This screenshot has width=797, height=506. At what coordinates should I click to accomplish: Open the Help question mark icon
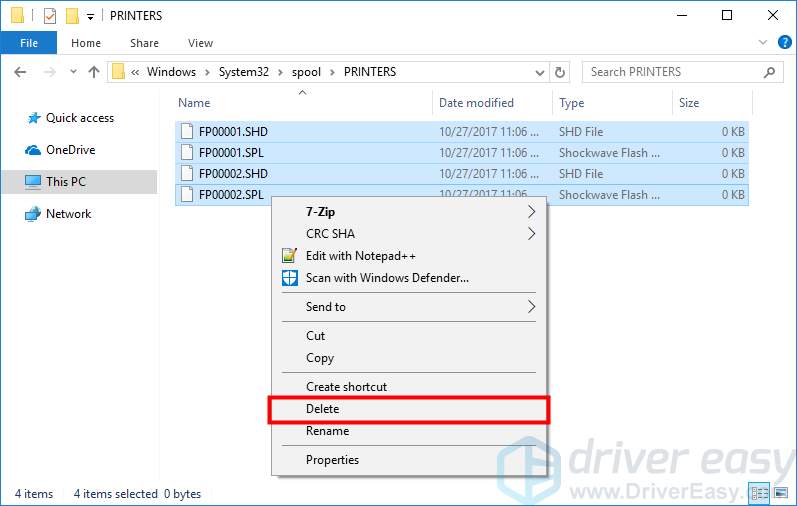[x=784, y=43]
